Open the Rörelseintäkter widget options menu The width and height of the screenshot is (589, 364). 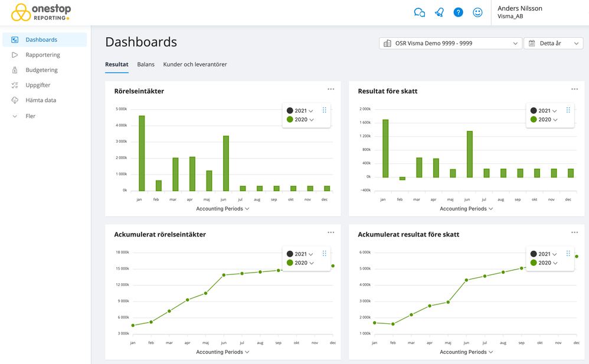[x=331, y=89]
